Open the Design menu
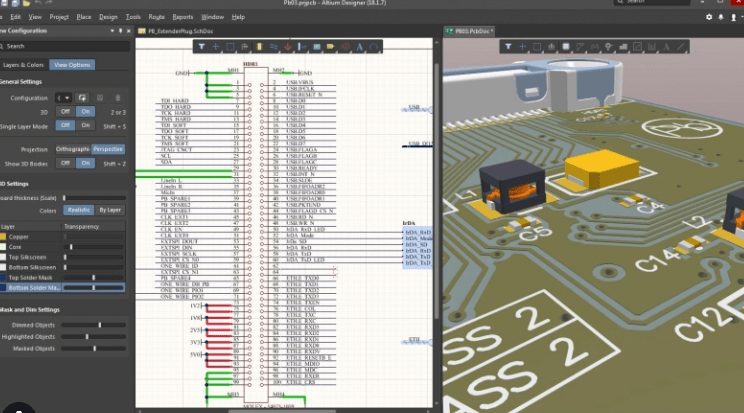744x413 pixels. (108, 17)
